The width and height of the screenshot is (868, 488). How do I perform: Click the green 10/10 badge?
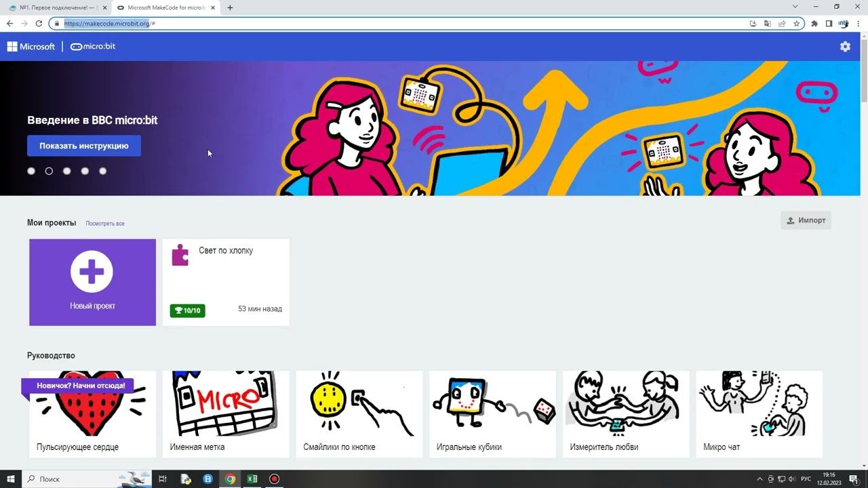(188, 310)
